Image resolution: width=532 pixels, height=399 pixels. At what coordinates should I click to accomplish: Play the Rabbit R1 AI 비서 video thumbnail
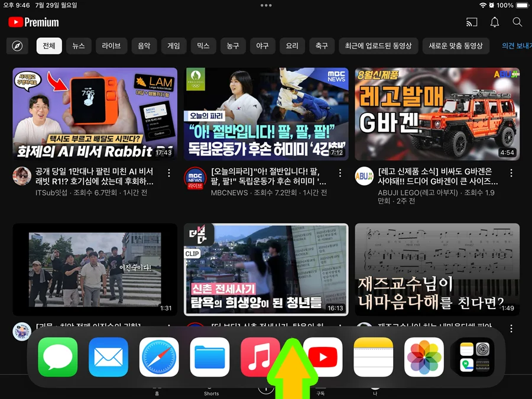95,114
